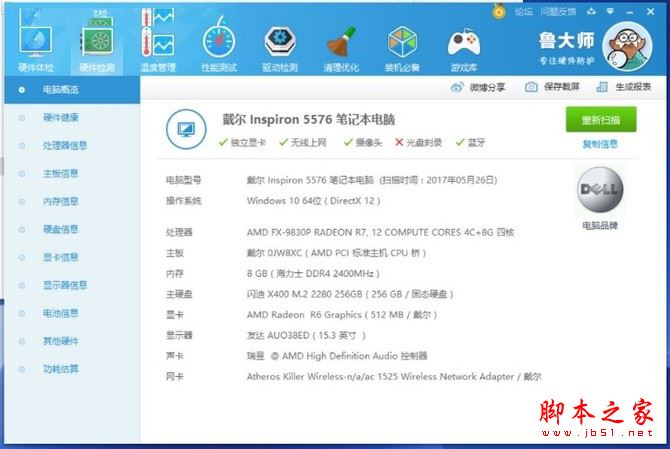The width and height of the screenshot is (670, 449).
Task: Click the green 重新扫描 rescan button
Action: click(601, 120)
